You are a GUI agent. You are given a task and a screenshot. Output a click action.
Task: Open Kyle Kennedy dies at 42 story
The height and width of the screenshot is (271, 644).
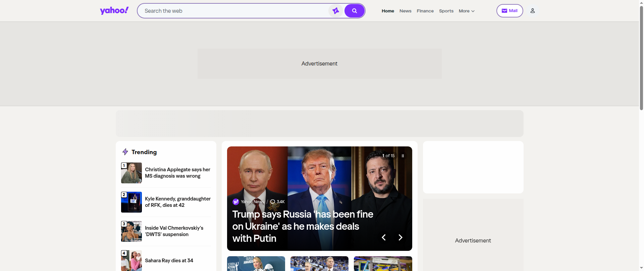[178, 202]
